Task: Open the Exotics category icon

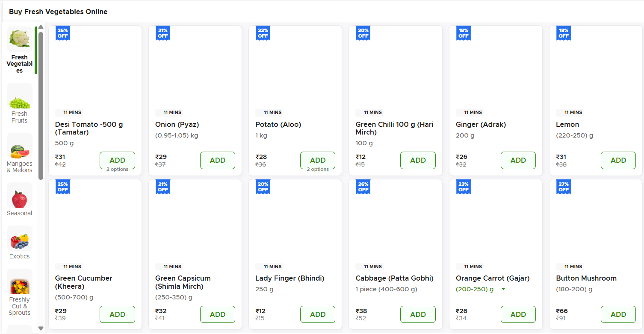Action: point(20,240)
